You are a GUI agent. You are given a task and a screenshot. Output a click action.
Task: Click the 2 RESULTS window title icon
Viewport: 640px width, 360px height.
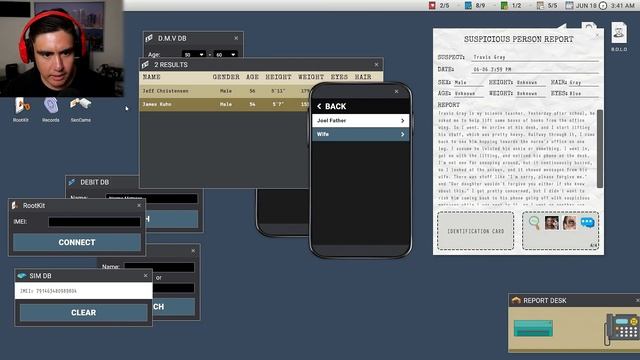coord(145,64)
